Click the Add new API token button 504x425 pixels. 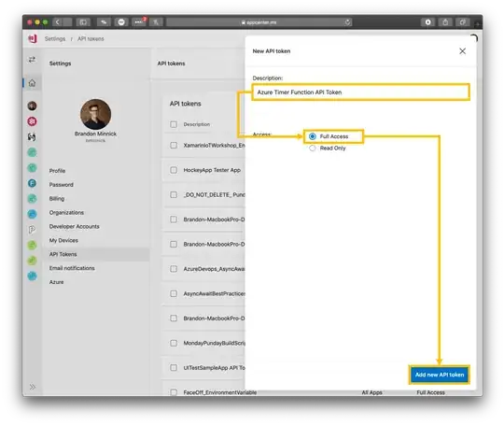[440, 375]
